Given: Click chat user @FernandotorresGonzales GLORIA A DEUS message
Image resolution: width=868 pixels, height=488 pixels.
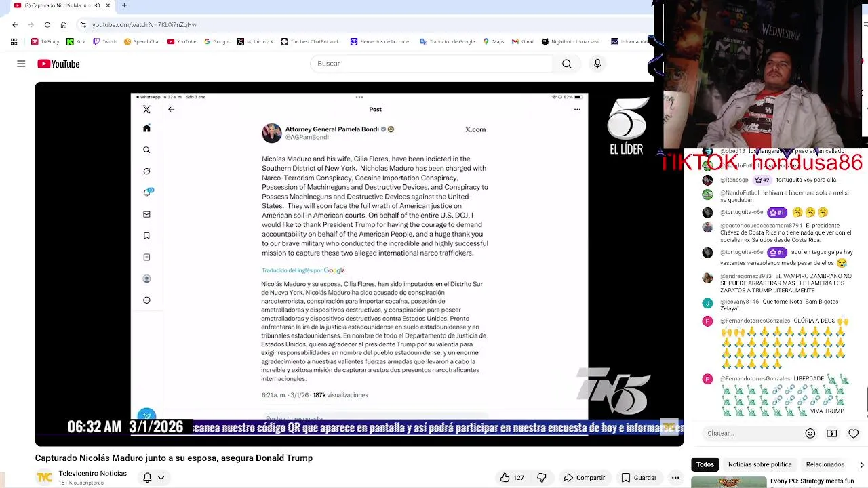Looking at the screenshot, I should [x=778, y=342].
